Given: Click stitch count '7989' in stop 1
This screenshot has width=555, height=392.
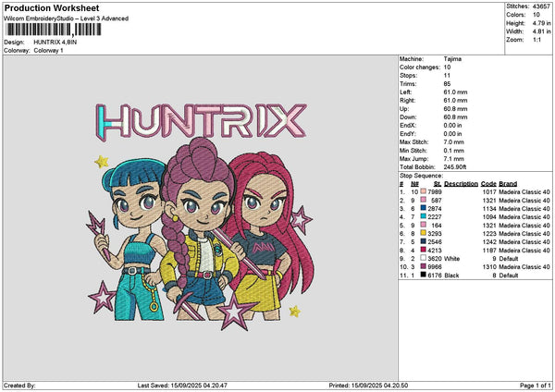Looking at the screenshot, I should point(435,191).
